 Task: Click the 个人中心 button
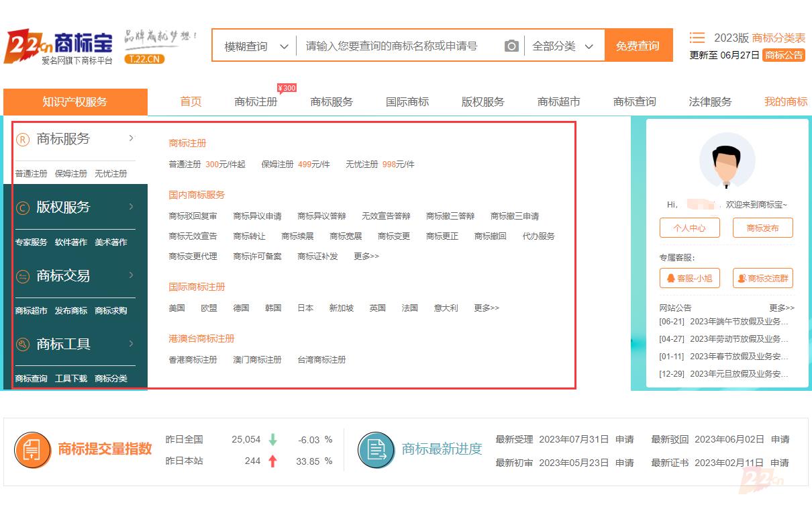[x=689, y=228]
